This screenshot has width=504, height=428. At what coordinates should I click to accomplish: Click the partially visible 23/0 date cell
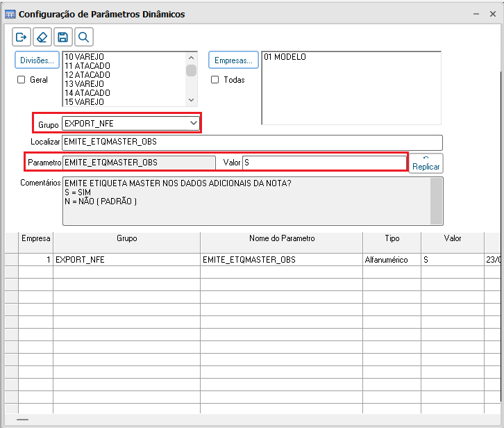coord(493,260)
